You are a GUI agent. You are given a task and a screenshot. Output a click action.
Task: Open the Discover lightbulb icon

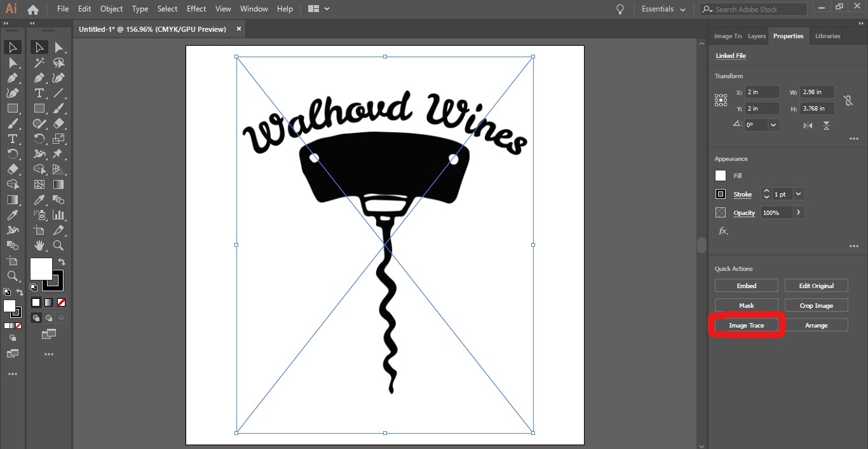tap(620, 10)
